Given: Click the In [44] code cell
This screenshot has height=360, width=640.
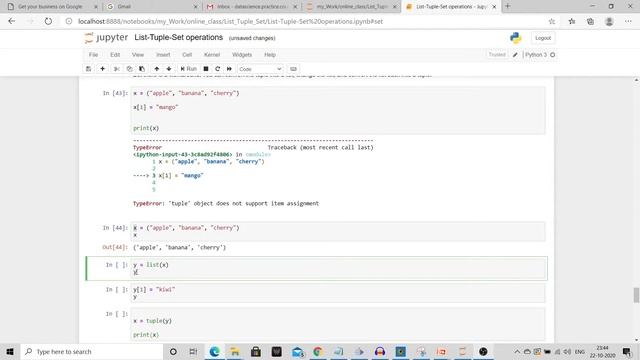Looking at the screenshot, I should point(338,231).
